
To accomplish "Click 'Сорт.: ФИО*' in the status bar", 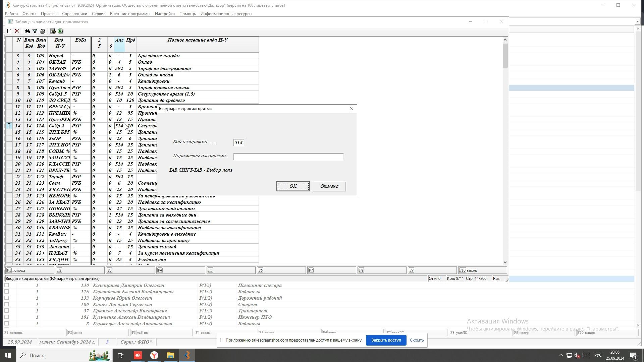I will click(136, 342).
